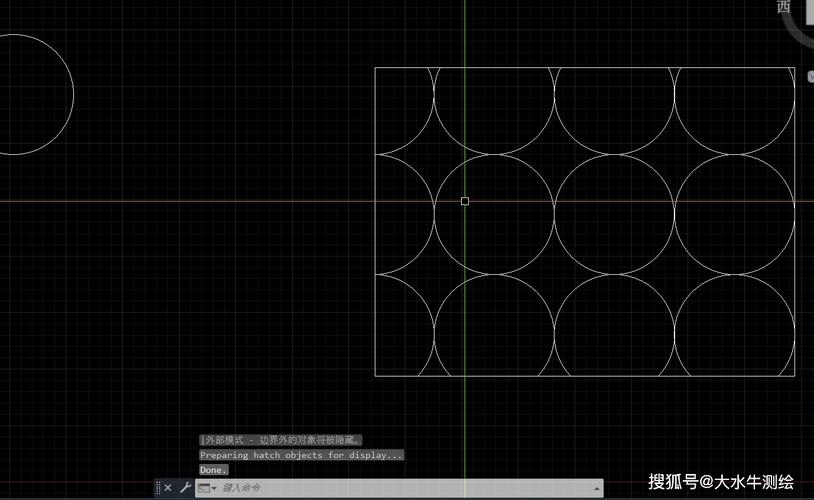Click the bottom-left corner of the rectangle

[x=376, y=375]
